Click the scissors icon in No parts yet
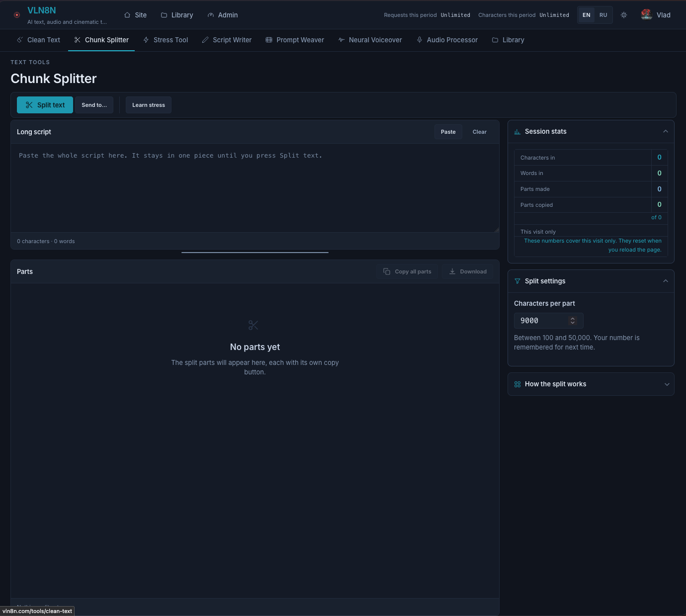Screen dimensions: 686x616 point(254,325)
